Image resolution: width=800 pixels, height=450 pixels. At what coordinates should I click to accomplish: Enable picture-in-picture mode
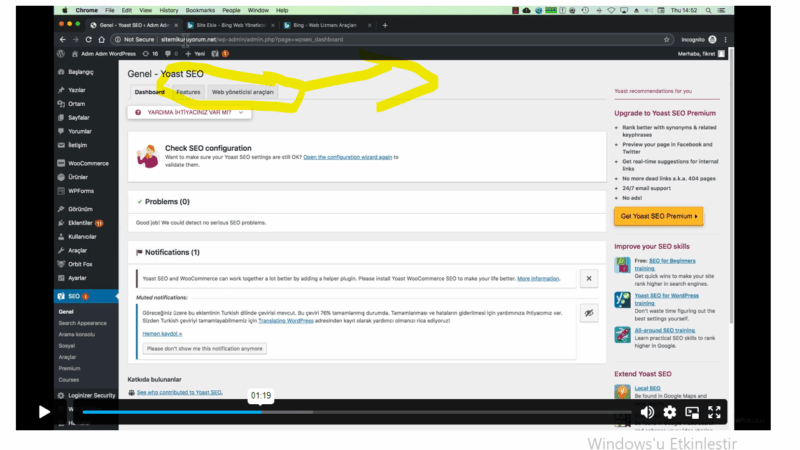pos(692,412)
